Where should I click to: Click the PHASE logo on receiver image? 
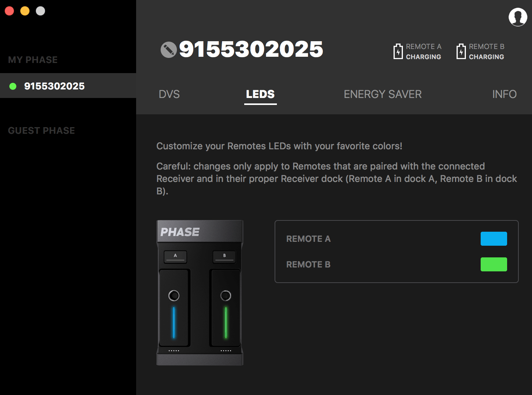pos(180,232)
